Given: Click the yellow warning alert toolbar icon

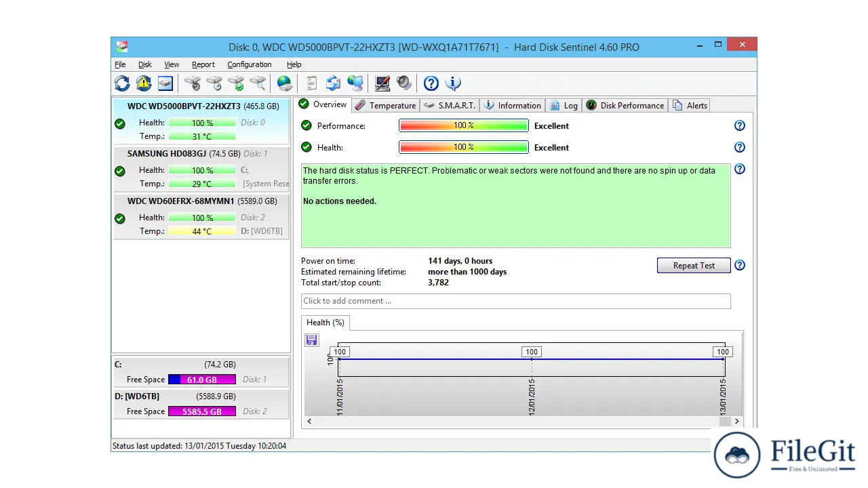Looking at the screenshot, I should tap(144, 83).
